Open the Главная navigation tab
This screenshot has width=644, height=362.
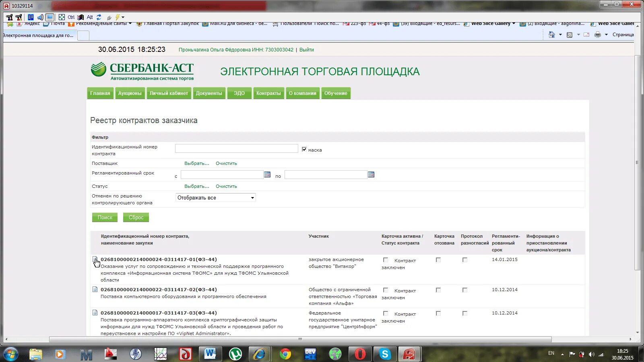pos(100,93)
